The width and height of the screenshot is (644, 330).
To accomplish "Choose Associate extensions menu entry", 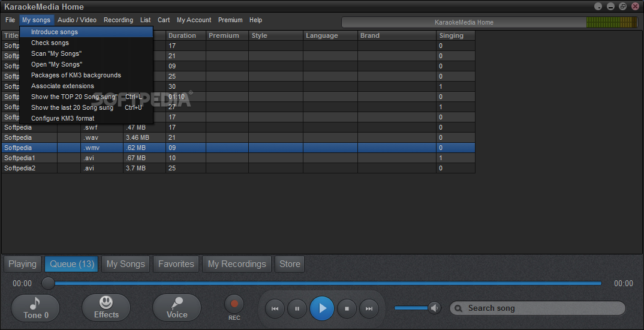I will 86,86.
